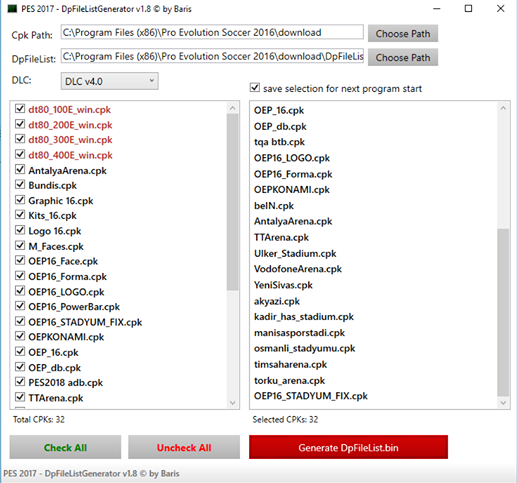Select OEP16_STADYUM_FIX.cpk in right list

point(311,396)
